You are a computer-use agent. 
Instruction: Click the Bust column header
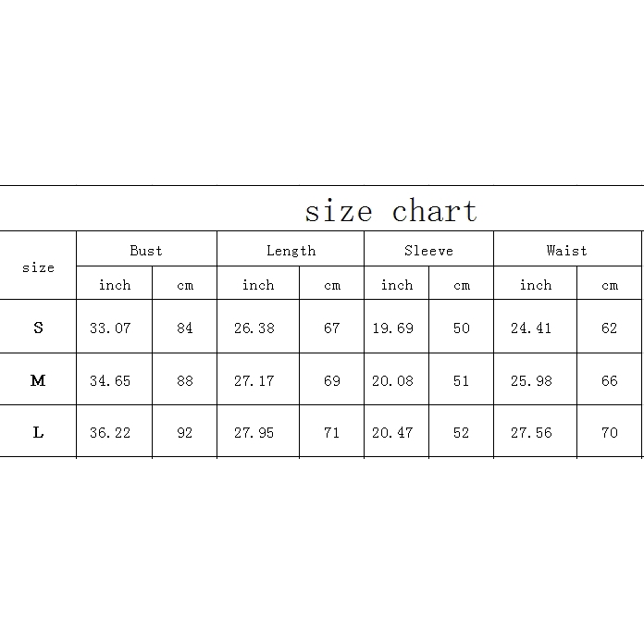[146, 250]
